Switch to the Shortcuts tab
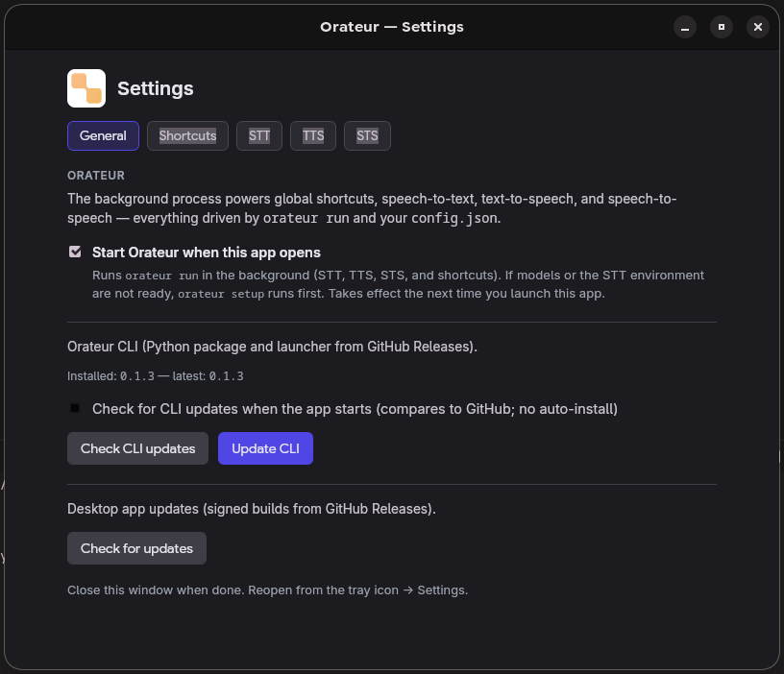Viewport: 784px width, 674px height. coord(187,135)
